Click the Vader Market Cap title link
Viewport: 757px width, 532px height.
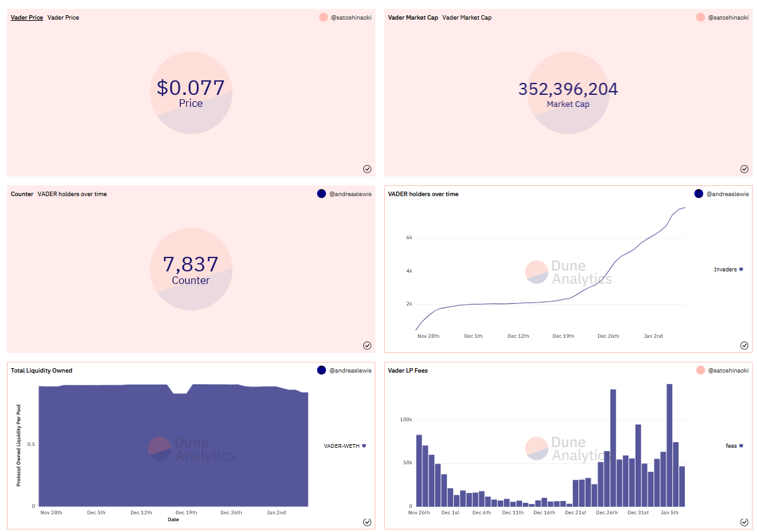tap(411, 18)
